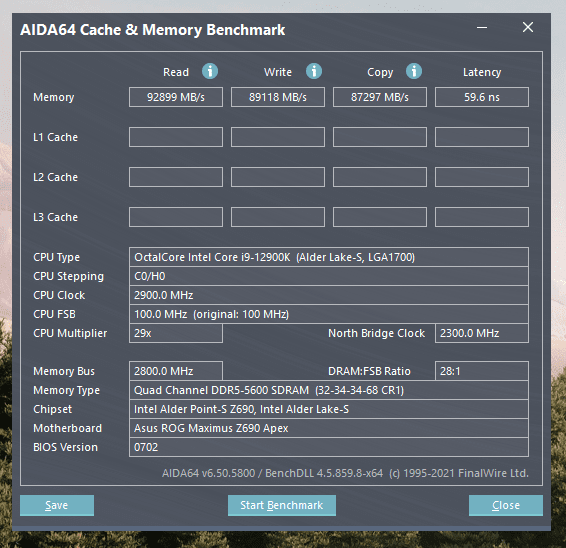This screenshot has width=566, height=548.
Task: Click the AIDA64 Cache & Memory Benchmark title
Action: (153, 30)
